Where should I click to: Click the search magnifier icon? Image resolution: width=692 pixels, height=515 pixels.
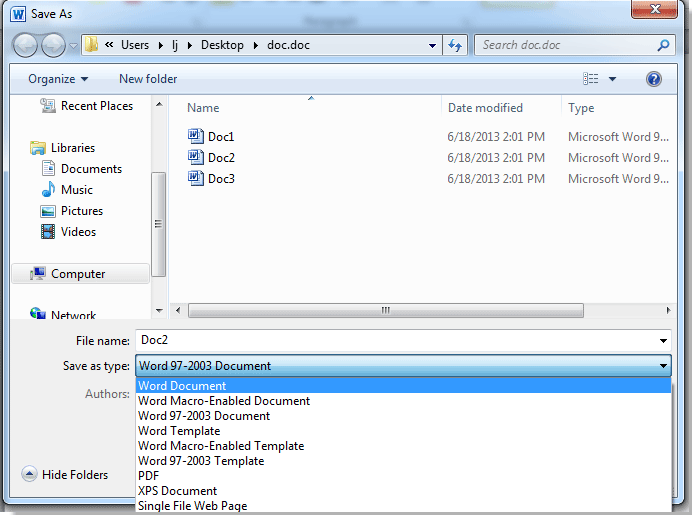pos(663,45)
